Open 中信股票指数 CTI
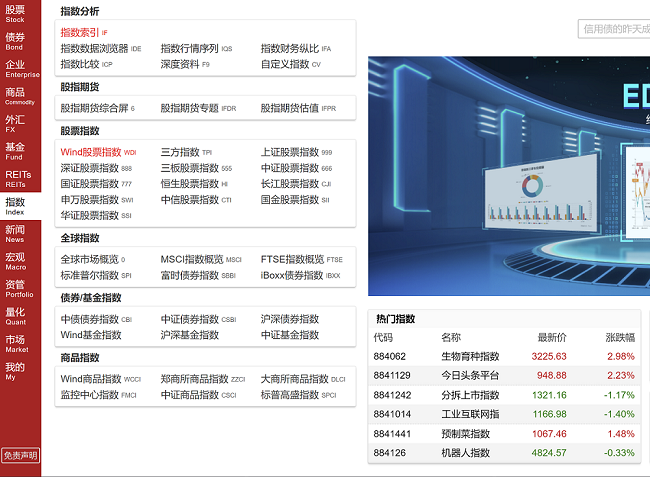650x477 pixels. 196,200
